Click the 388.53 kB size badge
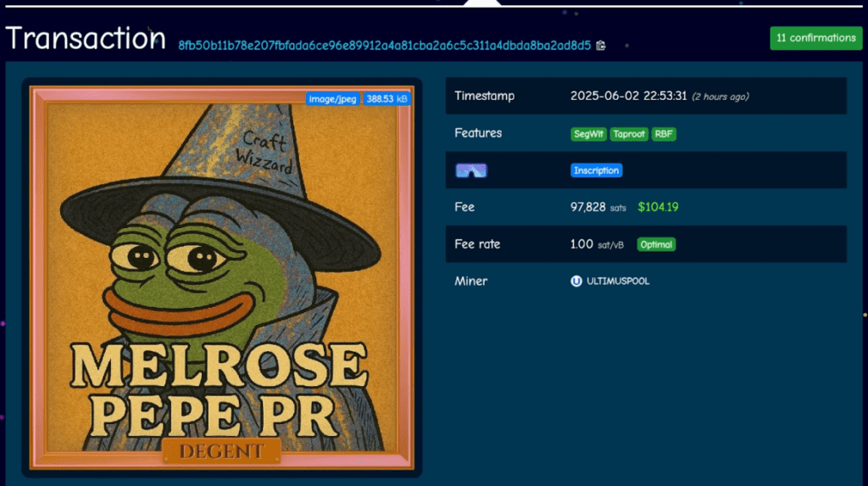 (x=387, y=99)
